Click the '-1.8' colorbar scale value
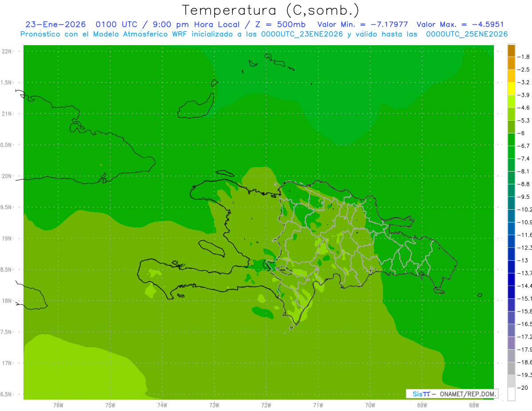The height and width of the screenshot is (411, 532). pos(524,57)
